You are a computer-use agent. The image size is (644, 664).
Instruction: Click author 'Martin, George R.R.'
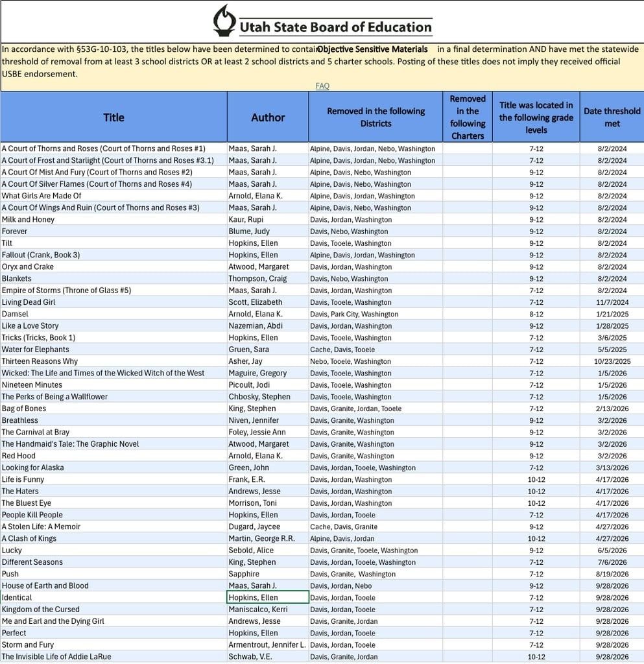click(268, 539)
